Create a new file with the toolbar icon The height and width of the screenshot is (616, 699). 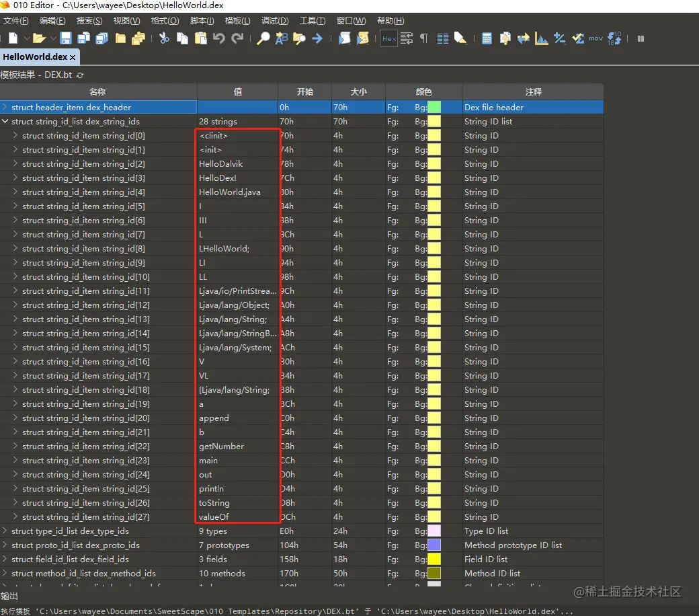13,39
